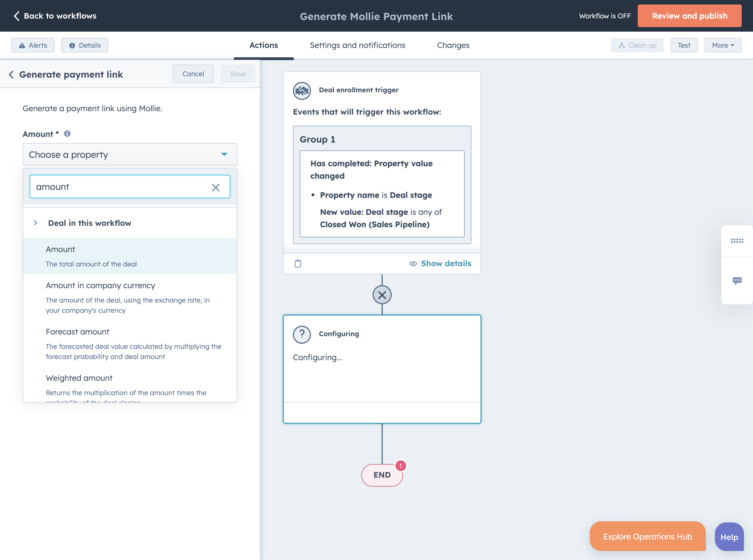Open the comments speech bubble icon

tap(737, 281)
